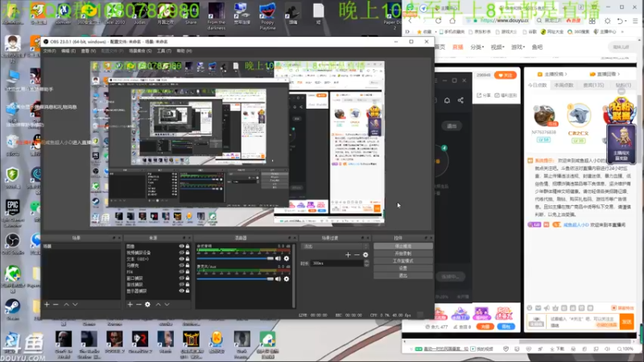Click the share icon in the dark popup window
The image size is (644, 362).
click(460, 100)
